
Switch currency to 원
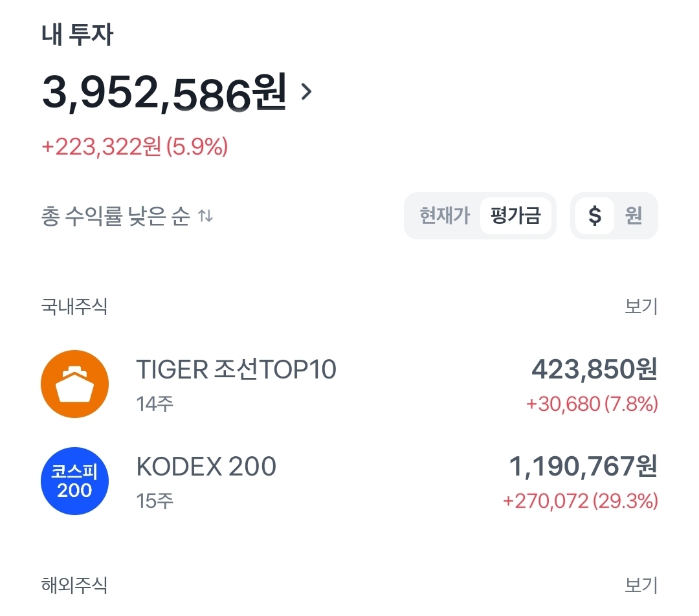pyautogui.click(x=634, y=215)
